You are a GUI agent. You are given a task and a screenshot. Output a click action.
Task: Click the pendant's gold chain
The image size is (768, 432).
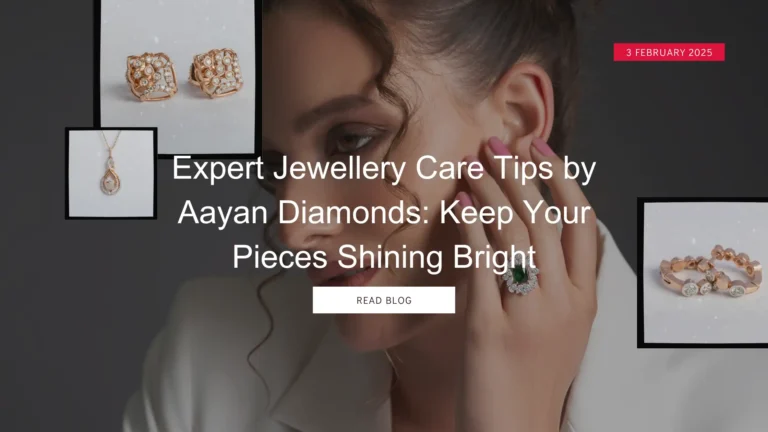coord(111,144)
